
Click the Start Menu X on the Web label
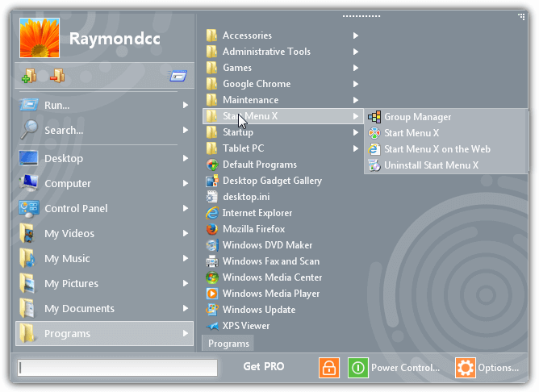click(x=437, y=149)
